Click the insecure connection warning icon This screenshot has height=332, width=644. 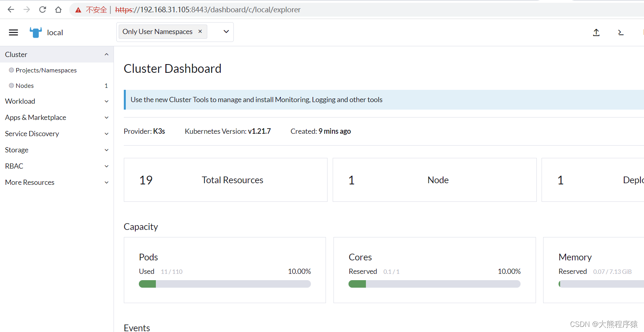tap(78, 10)
